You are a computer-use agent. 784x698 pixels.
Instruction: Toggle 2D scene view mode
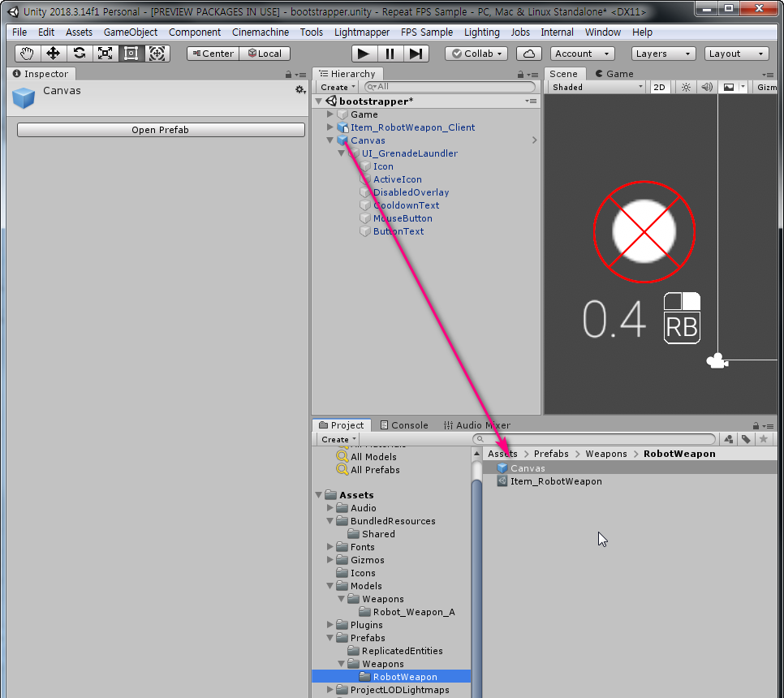pyautogui.click(x=660, y=87)
